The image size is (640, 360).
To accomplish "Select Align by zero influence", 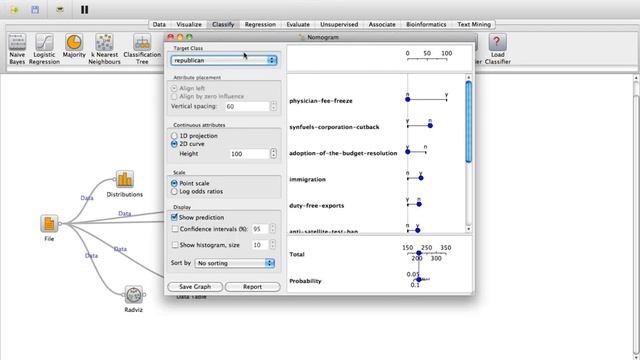I will 174,96.
